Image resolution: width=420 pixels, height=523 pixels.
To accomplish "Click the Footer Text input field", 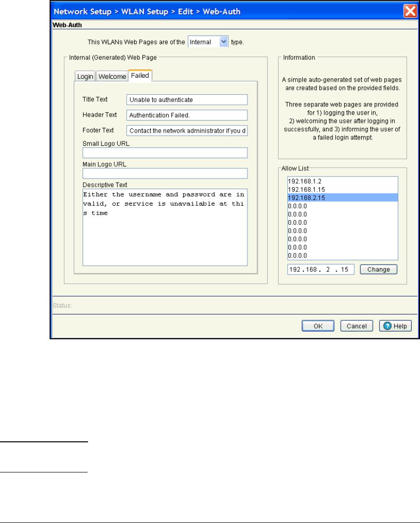I will [x=187, y=131].
